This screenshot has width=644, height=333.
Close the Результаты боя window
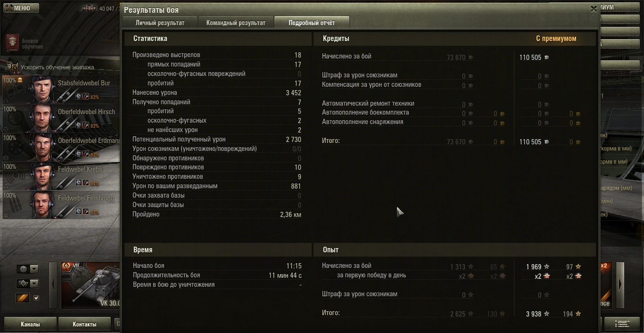(x=594, y=8)
